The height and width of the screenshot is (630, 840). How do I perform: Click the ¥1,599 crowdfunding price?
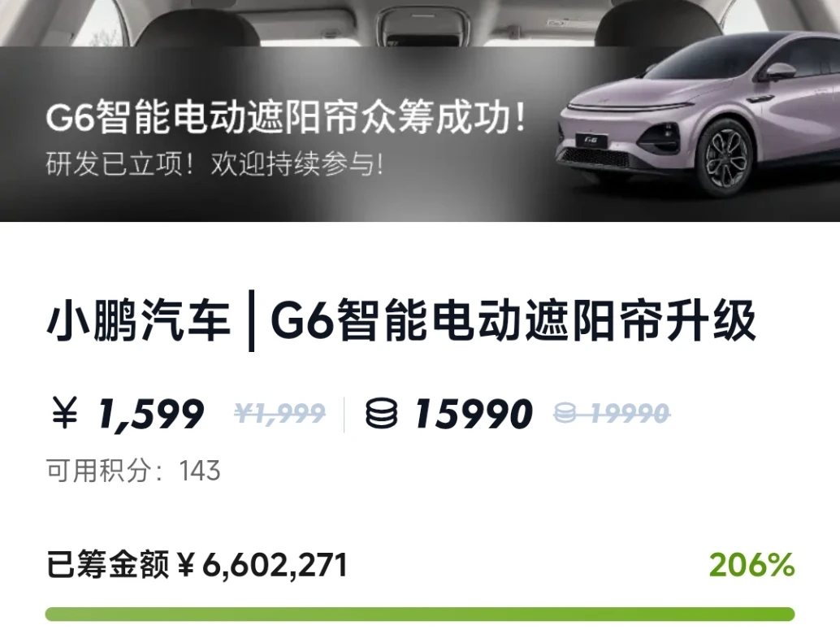click(128, 414)
